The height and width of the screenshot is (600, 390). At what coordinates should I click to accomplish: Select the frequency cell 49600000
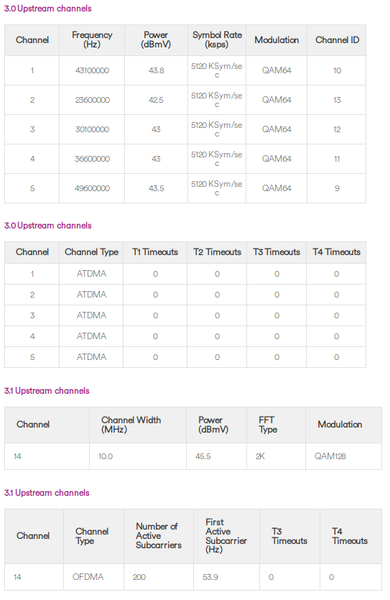92,188
